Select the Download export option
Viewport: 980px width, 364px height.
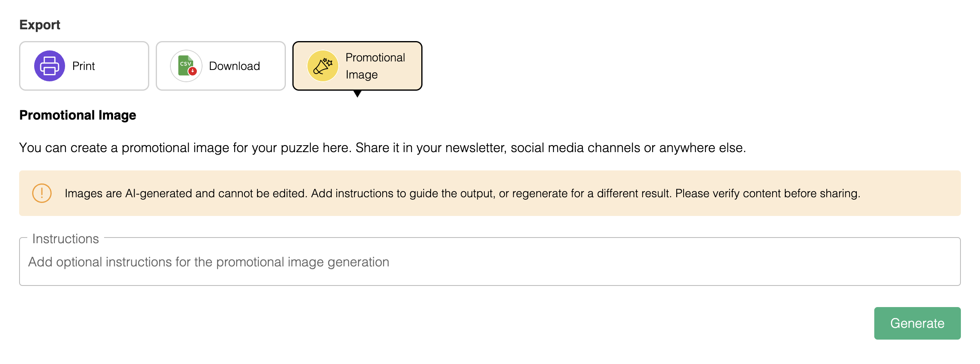pos(221,66)
